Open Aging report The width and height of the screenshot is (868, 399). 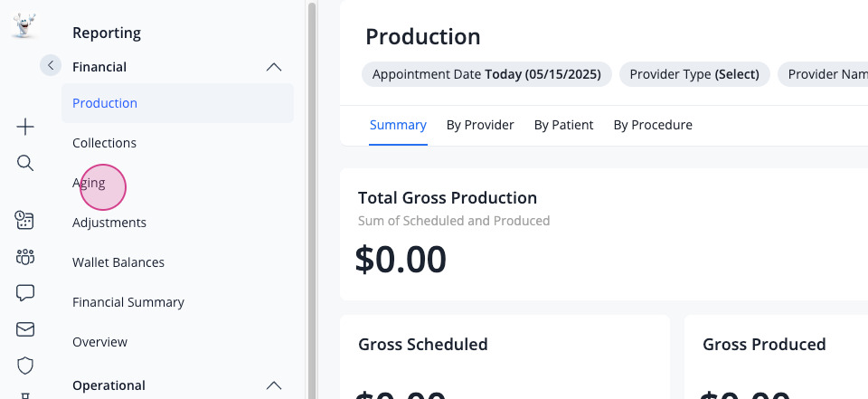pos(89,183)
